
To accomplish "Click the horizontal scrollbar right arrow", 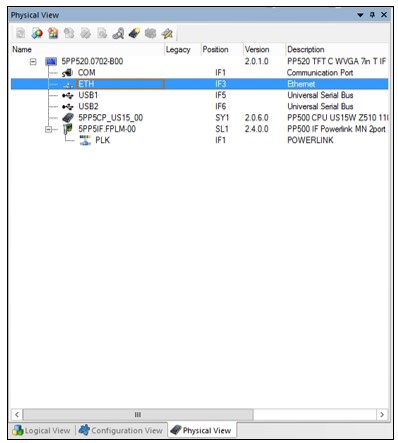I will pos(382,415).
